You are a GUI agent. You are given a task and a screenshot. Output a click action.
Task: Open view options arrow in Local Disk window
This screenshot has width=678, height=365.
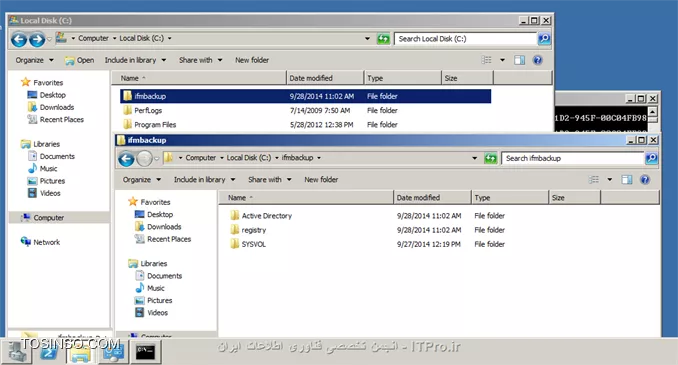502,60
